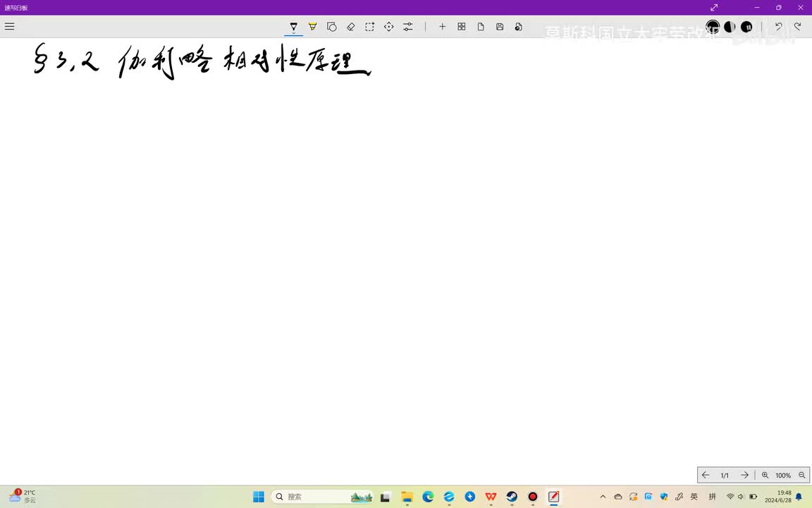Click the taskbar search box
The width and height of the screenshot is (812, 508).
pyautogui.click(x=322, y=497)
